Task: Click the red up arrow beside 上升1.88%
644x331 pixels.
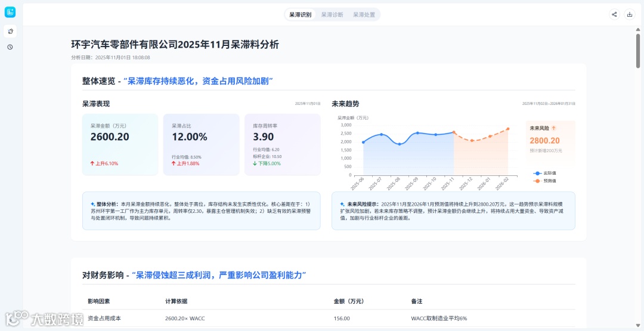Action: [x=174, y=163]
